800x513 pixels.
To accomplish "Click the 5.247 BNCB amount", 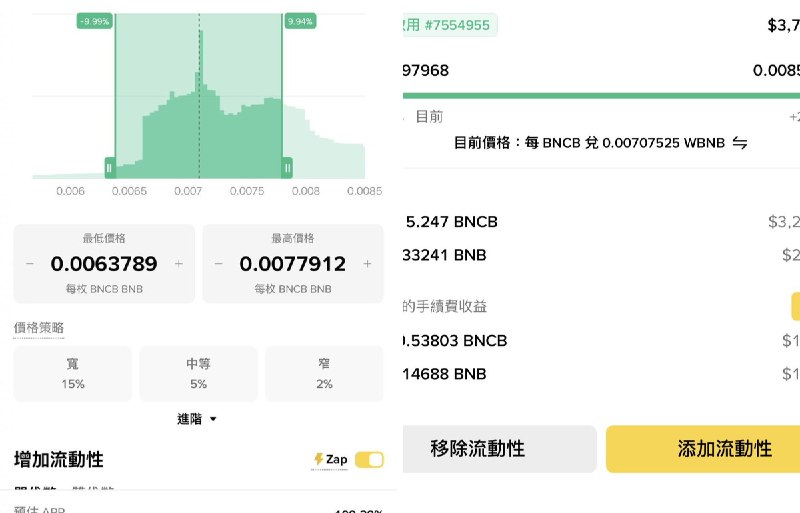I will click(452, 222).
